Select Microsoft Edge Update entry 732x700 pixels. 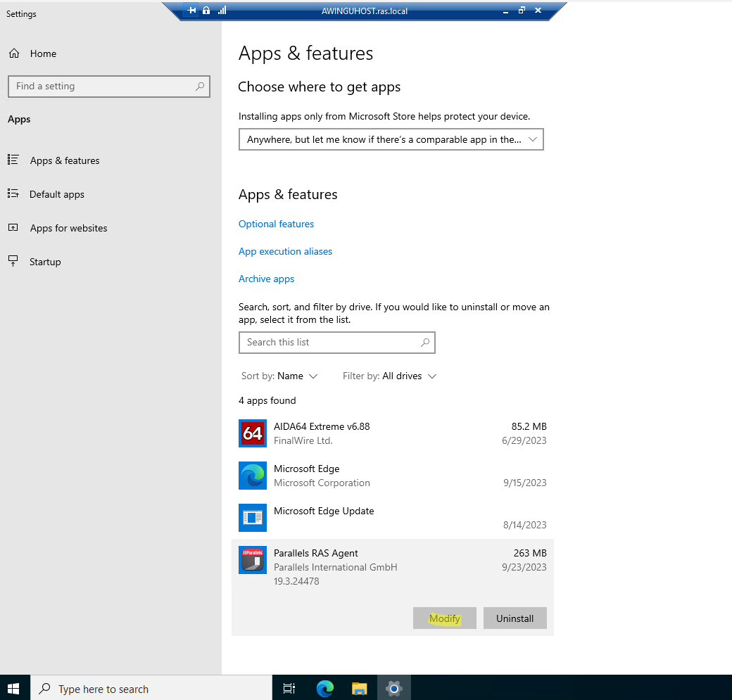click(392, 518)
